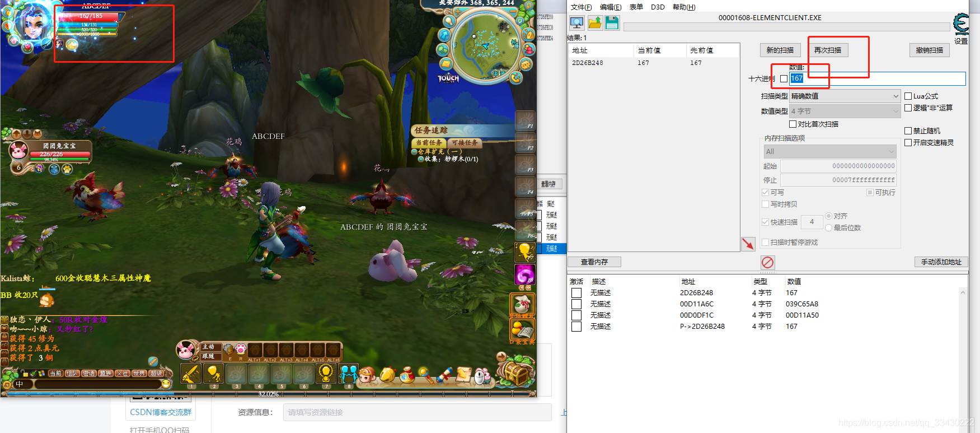
Task: Click the red arrow add-to-address-list icon
Action: [748, 244]
